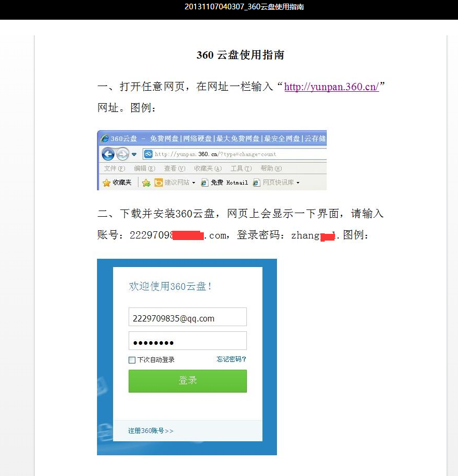Enable the 下次自动登录 checkbox
Viewport: 458px width, 476px height.
[132, 360]
